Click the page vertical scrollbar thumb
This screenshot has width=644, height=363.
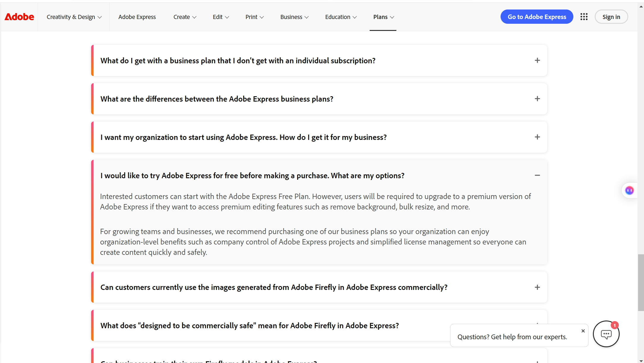click(641, 282)
